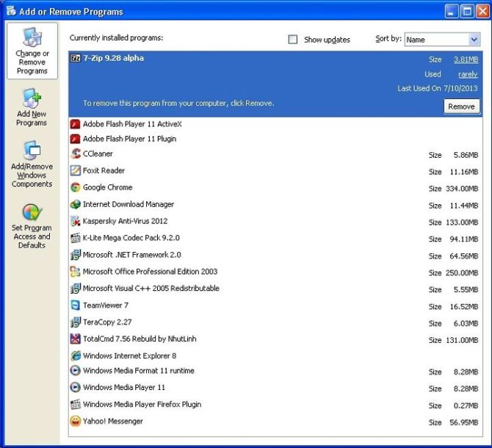Click the Last Used On 7/10/2013 text

click(x=438, y=88)
